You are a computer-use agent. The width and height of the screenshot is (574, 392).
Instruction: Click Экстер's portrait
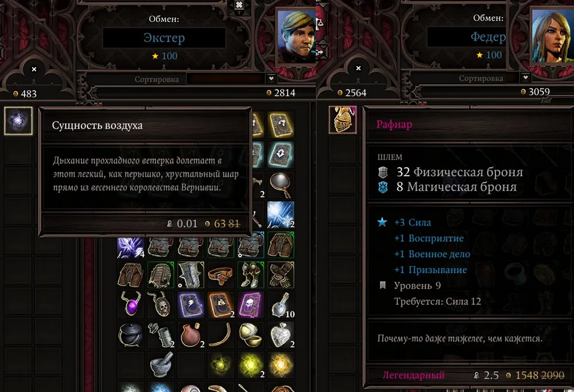pos(296,37)
